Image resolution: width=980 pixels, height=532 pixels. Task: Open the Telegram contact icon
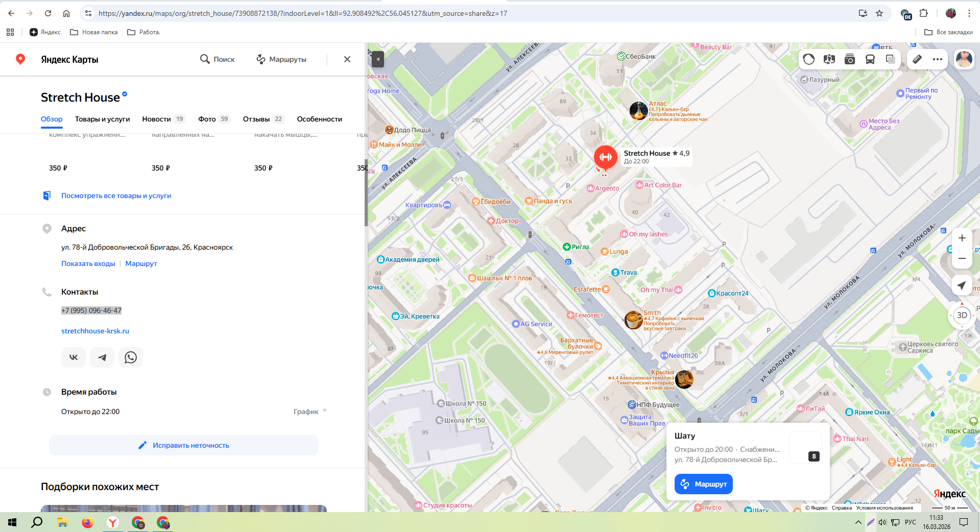(102, 357)
